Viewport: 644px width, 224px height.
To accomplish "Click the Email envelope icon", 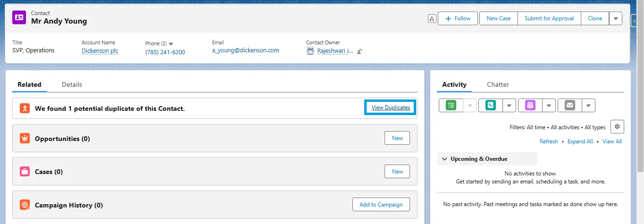I will click(570, 106).
